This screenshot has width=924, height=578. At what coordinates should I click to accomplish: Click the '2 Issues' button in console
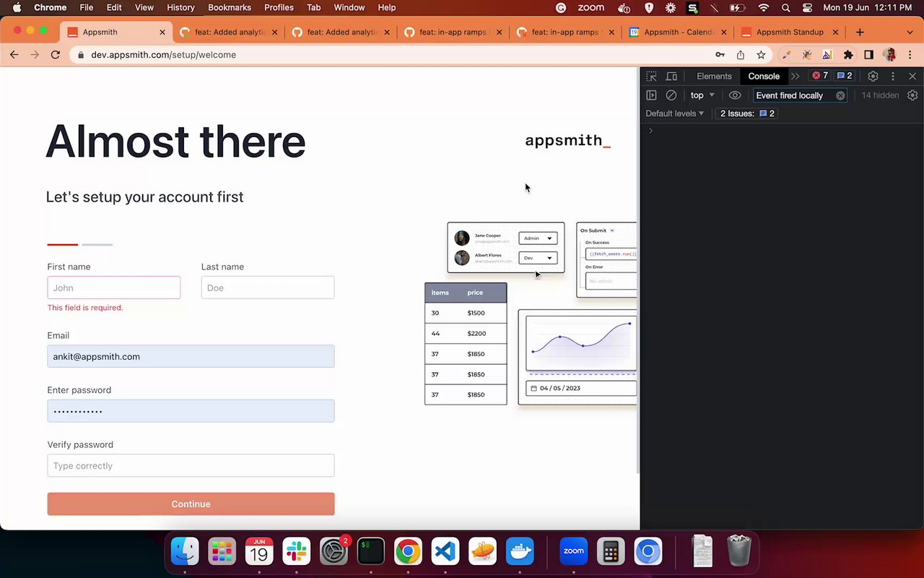[747, 113]
